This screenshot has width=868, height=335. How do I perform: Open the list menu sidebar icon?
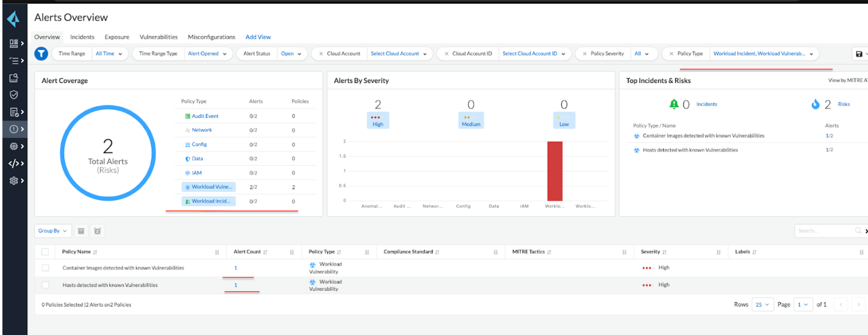point(14,61)
